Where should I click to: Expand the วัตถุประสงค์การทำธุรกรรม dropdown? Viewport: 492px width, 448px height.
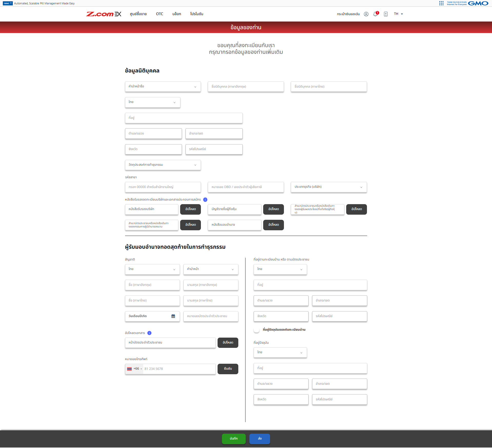163,165
